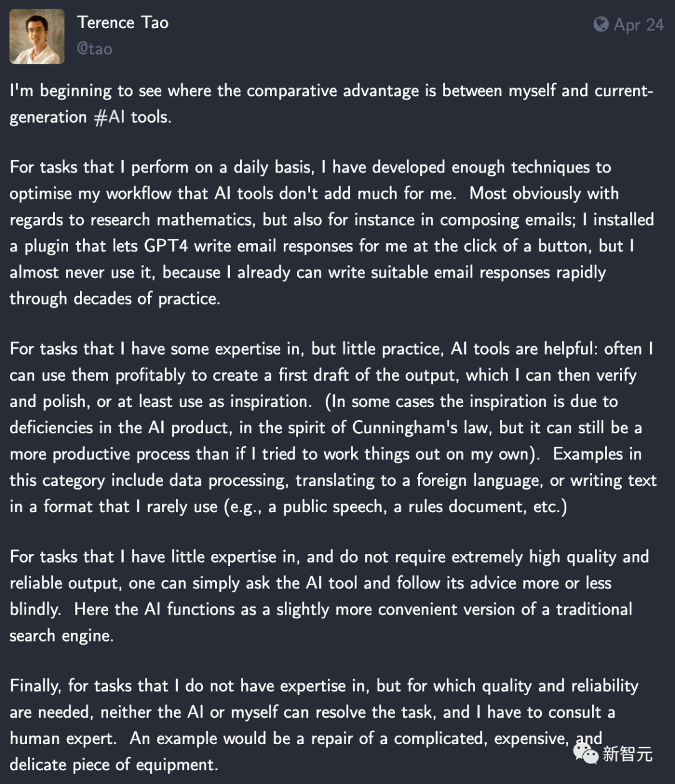Click Terence Tao's profile avatar photo
The width and height of the screenshot is (675, 784).
37,36
